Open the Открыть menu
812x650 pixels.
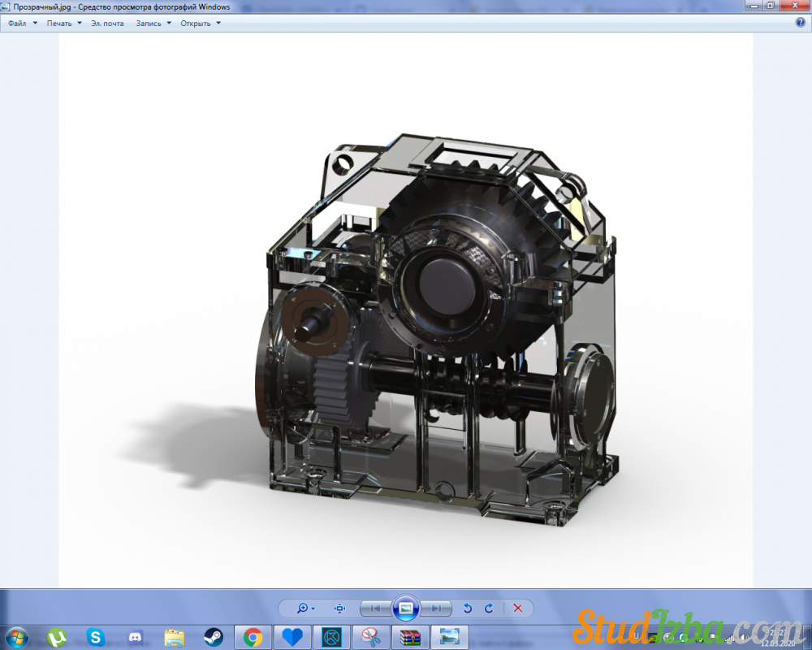tap(195, 24)
